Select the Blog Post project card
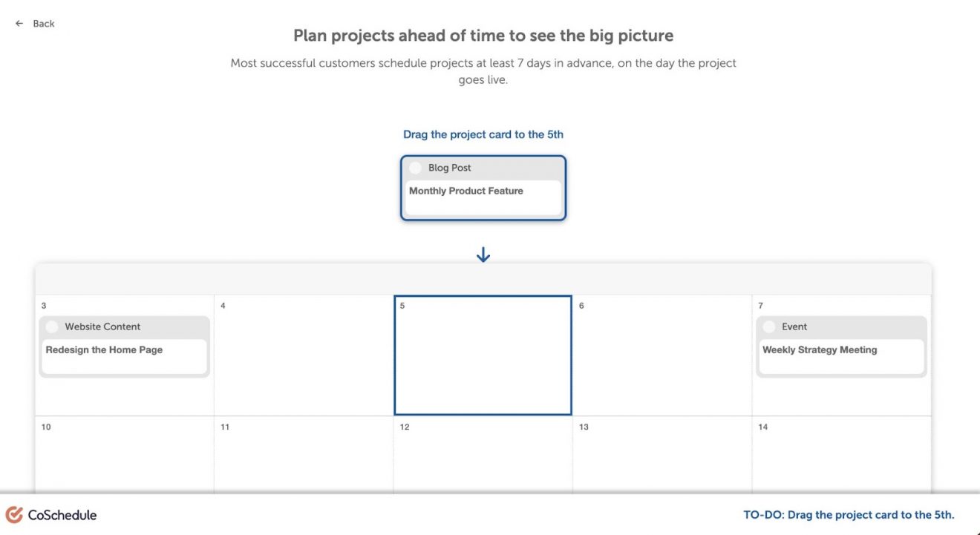Screen dimensions: 980x535 tap(483, 188)
